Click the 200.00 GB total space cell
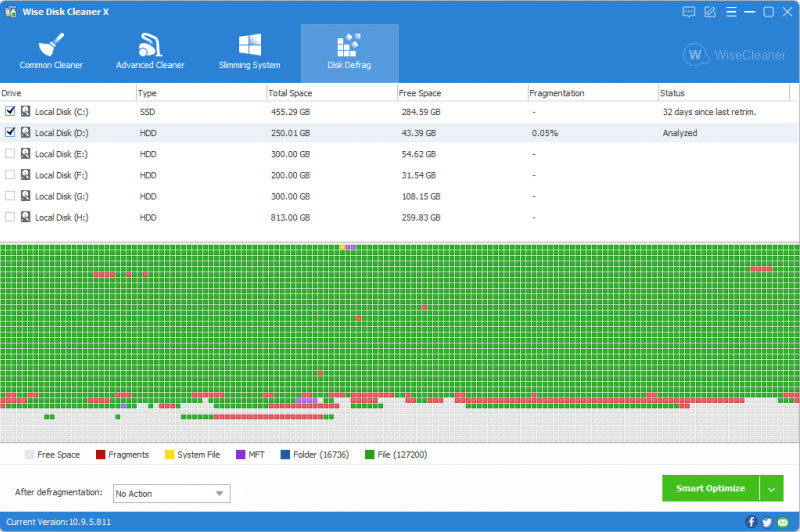 pos(290,175)
